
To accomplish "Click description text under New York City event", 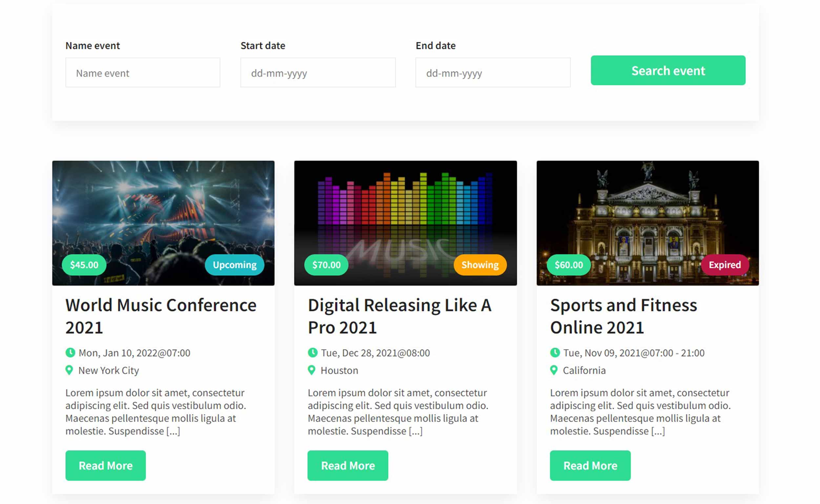I will 156,412.
